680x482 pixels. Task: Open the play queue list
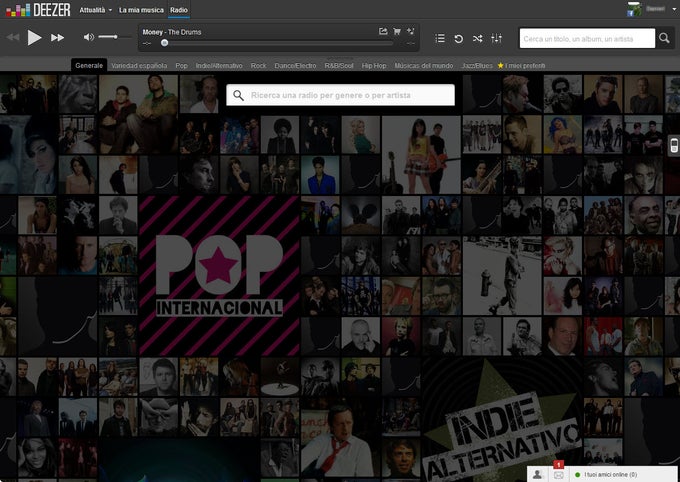(x=440, y=39)
